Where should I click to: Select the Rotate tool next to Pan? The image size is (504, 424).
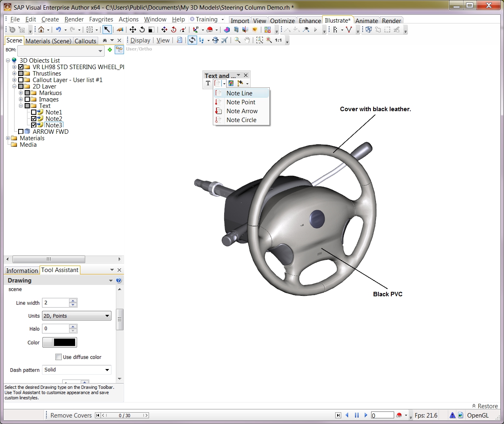pos(142,30)
